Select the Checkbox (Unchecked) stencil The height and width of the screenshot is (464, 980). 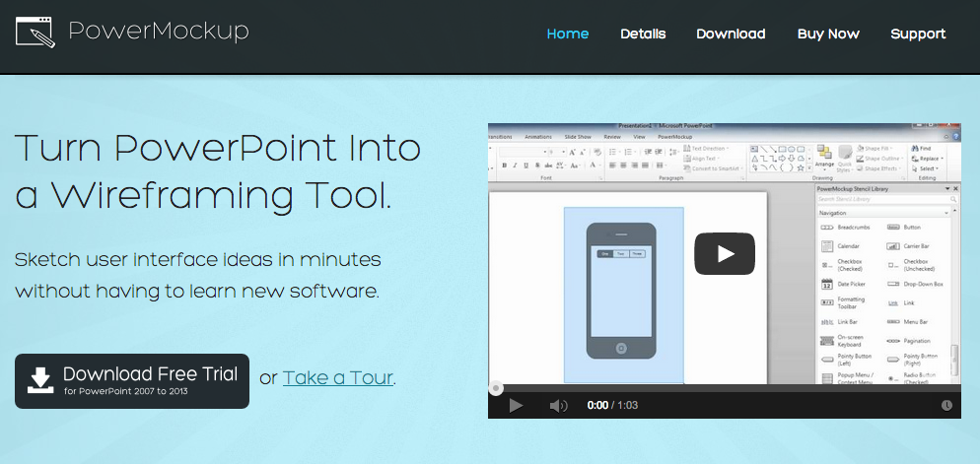(x=892, y=265)
